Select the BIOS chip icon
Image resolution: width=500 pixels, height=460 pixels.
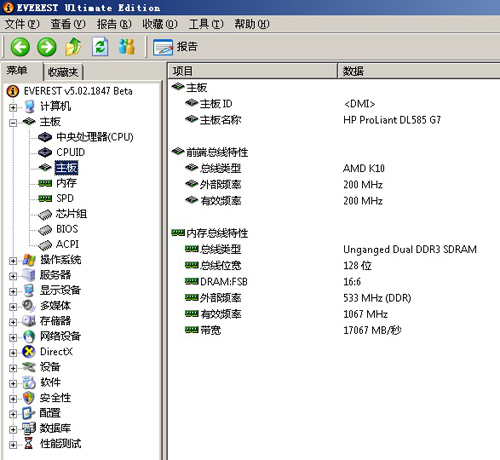(45, 230)
